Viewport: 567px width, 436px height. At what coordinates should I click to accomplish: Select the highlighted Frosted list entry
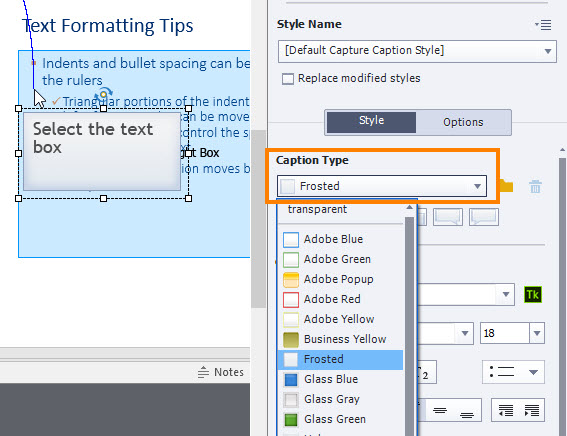pos(340,359)
